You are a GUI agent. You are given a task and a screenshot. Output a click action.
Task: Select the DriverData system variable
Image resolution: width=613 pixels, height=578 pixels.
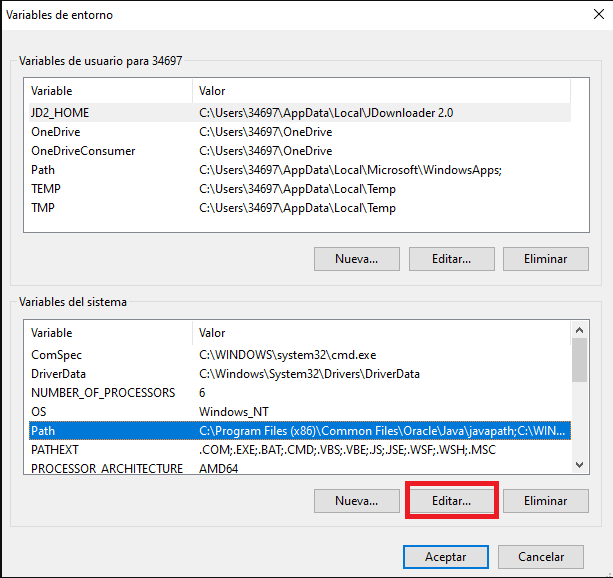(300, 374)
